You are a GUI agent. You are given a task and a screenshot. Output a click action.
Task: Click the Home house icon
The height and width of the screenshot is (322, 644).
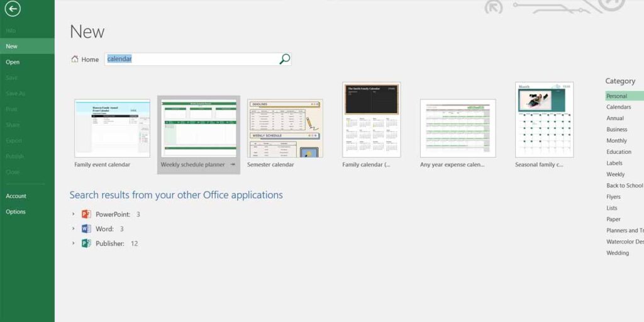75,59
